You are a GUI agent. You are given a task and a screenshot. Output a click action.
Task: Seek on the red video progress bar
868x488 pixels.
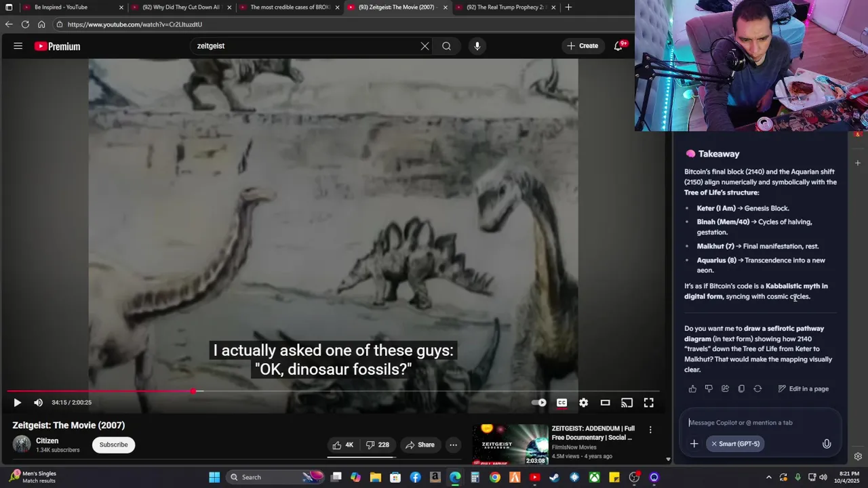click(333, 391)
